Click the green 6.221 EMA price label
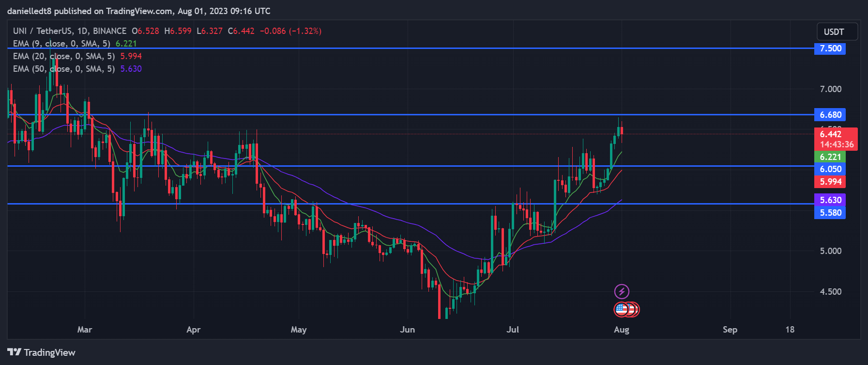Image resolution: width=868 pixels, height=365 pixels. tap(830, 157)
